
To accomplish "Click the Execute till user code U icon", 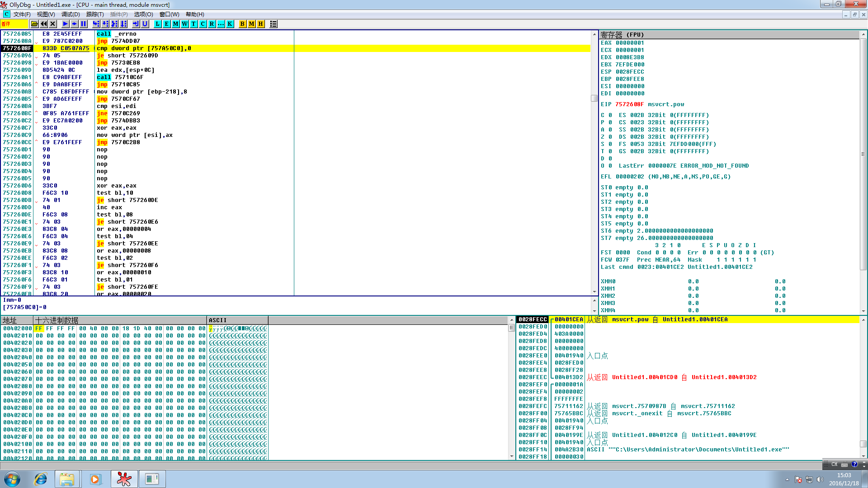I will coord(145,24).
